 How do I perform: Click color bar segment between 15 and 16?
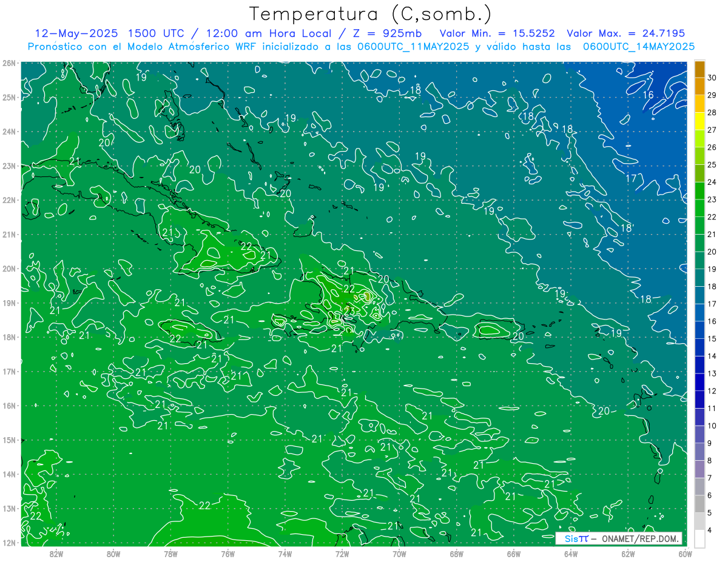[x=699, y=330]
